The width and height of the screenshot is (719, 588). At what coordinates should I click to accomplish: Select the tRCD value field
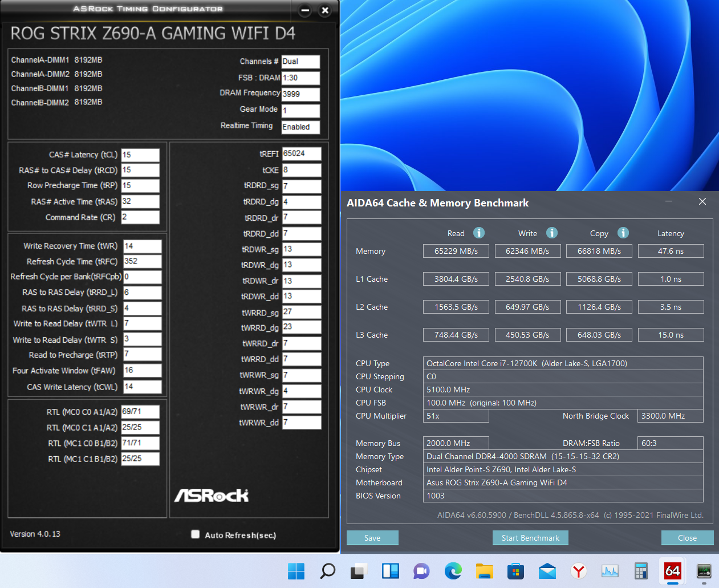point(140,170)
